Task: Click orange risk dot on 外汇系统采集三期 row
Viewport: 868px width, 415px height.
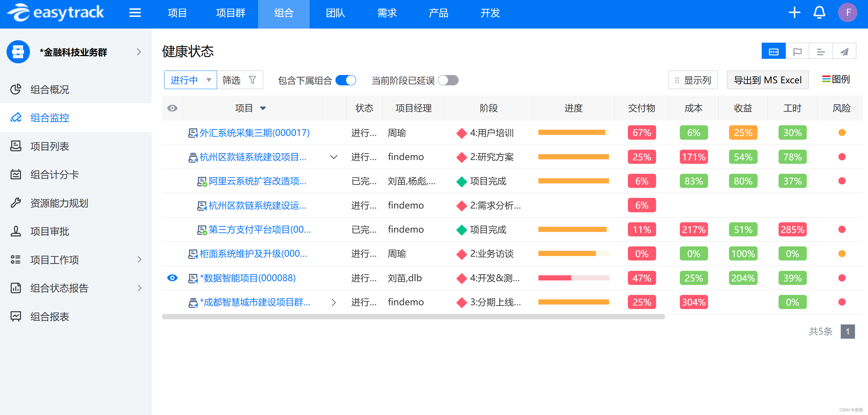Action: pos(842,133)
